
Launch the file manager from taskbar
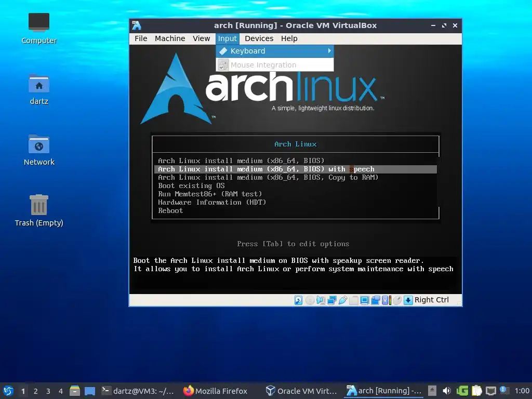(x=75, y=391)
